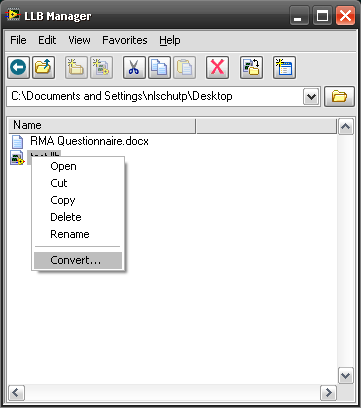361x408 pixels.
Task: Click the Copy toolbar icon
Action: pyautogui.click(x=159, y=68)
